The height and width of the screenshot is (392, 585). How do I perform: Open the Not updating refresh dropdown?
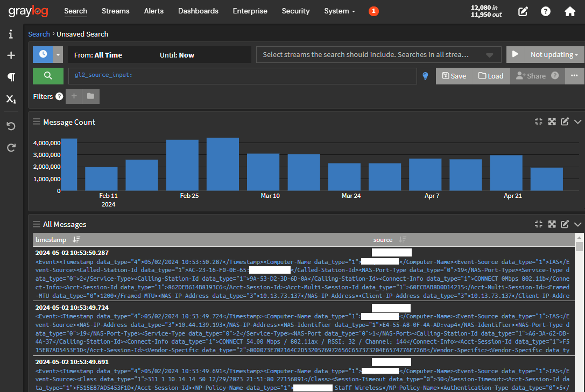pos(554,55)
